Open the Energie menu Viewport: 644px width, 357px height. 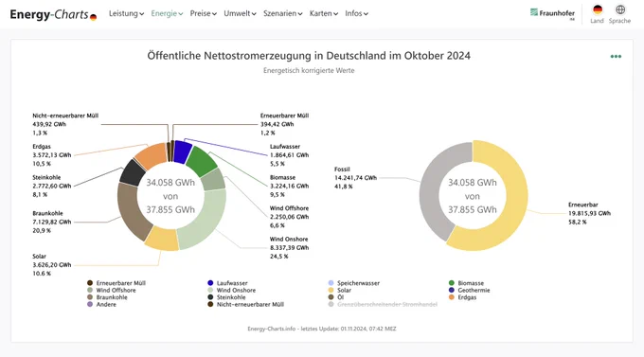coord(167,13)
